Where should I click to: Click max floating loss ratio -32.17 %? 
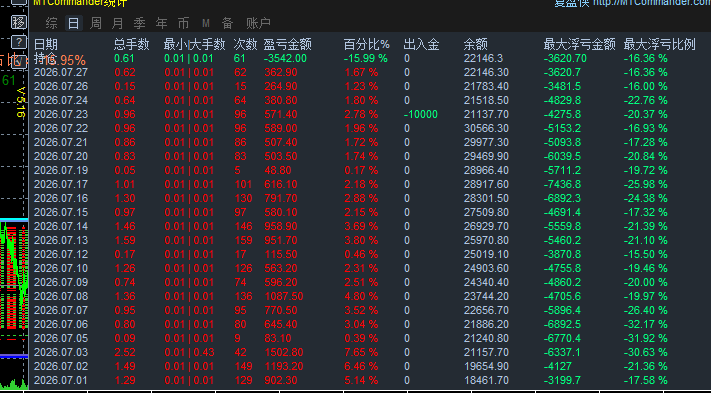pos(646,325)
